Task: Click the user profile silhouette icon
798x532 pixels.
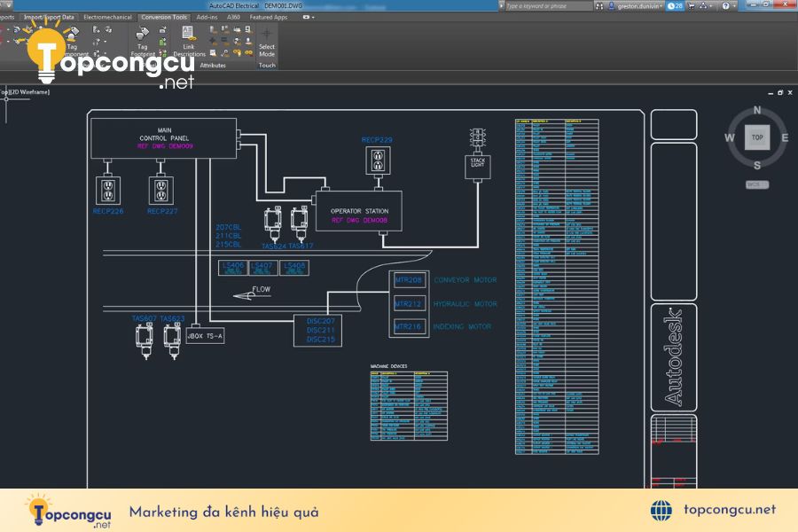Action: pos(611,6)
